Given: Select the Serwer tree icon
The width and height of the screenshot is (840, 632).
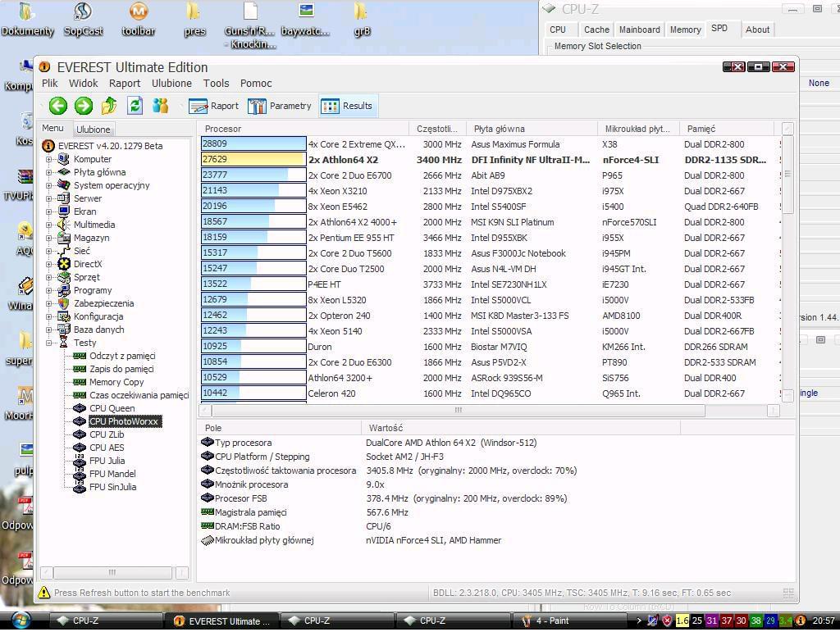Looking at the screenshot, I should (x=64, y=198).
